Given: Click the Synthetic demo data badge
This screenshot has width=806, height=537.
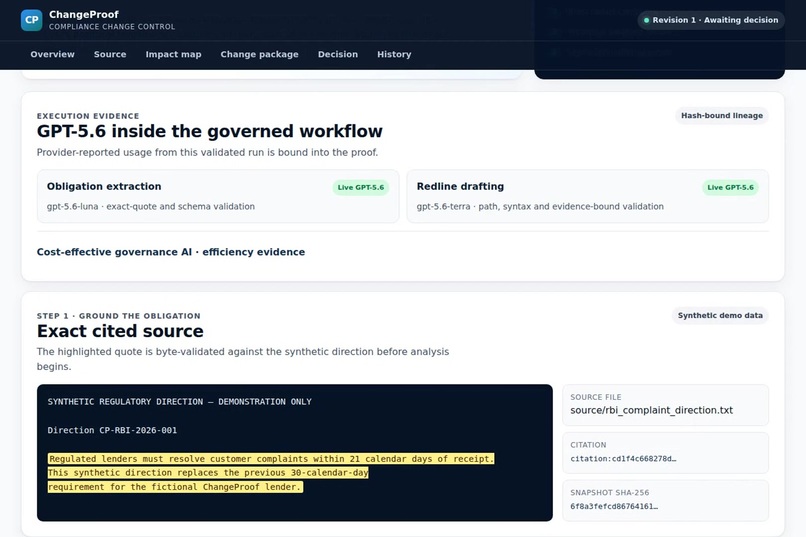Looking at the screenshot, I should click(720, 316).
